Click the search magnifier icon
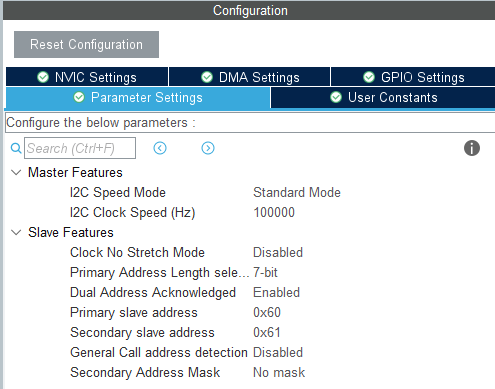 tap(16, 148)
